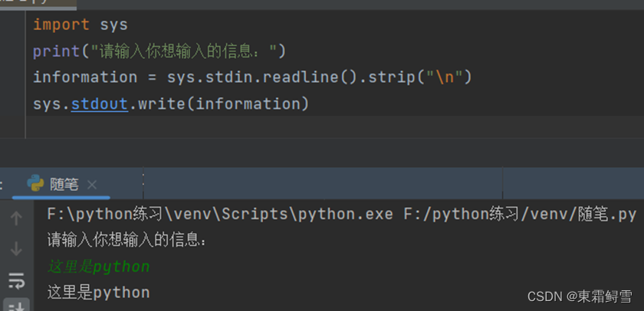The width and height of the screenshot is (644, 311).
Task: Click the 随笔.py file path in the console
Action: [x=520, y=214]
